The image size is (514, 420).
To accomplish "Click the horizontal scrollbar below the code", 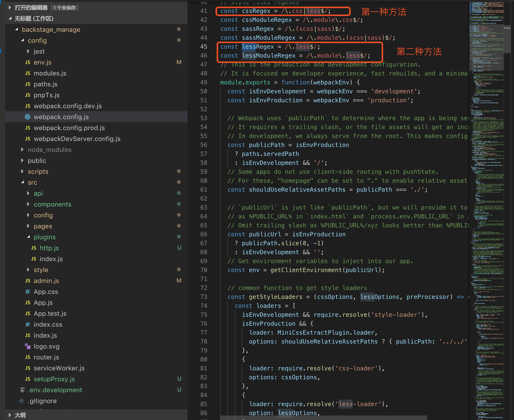I will pos(323,418).
